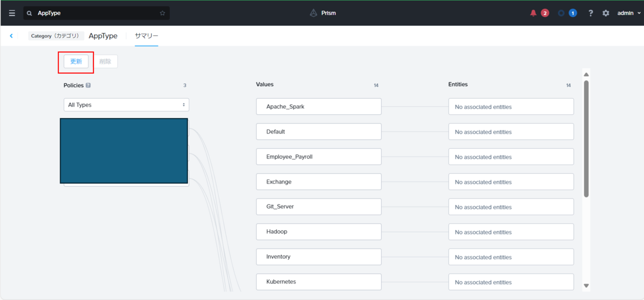Click the blue task count badge 1
Image resolution: width=644 pixels, height=300 pixels.
[573, 13]
